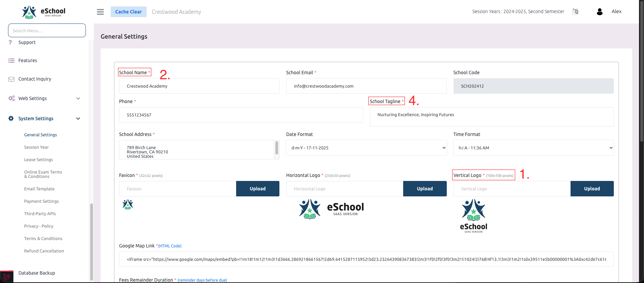Click the hamburger menu toggle icon
The height and width of the screenshot is (283, 644).
[x=100, y=12]
